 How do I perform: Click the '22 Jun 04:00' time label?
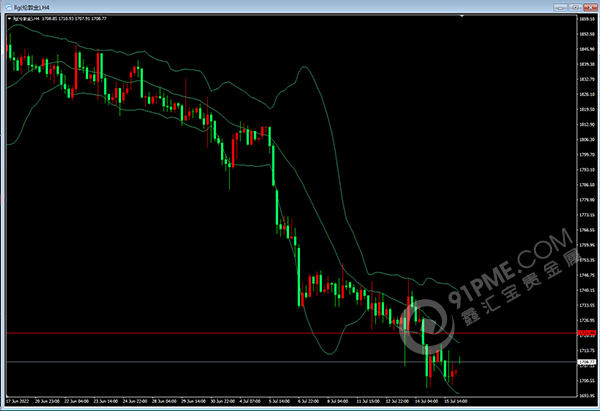coord(77,401)
